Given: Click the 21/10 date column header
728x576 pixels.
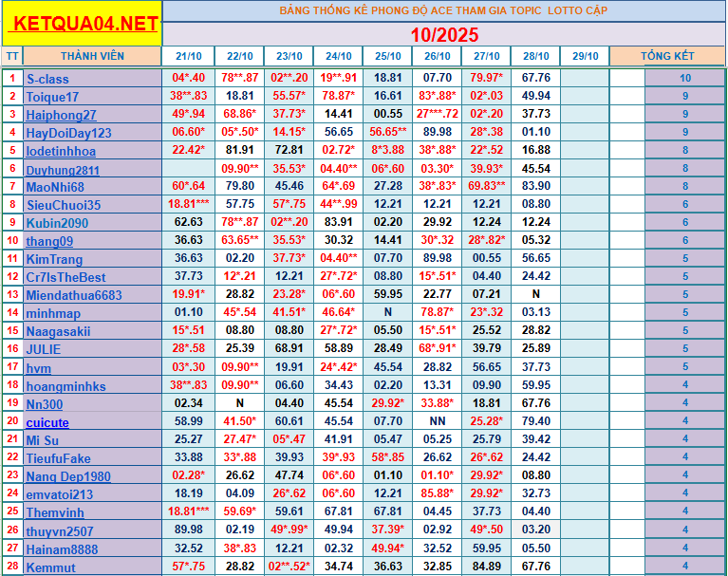Looking at the screenshot, I should pos(188,56).
